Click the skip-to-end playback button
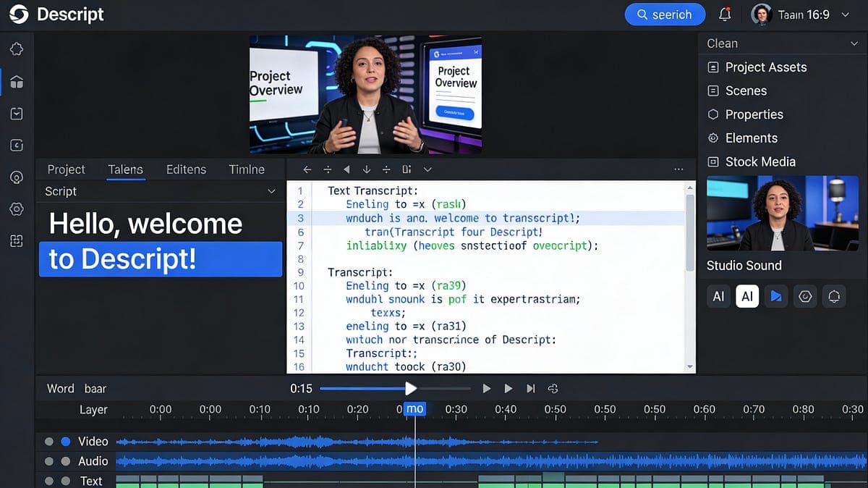 (x=531, y=388)
